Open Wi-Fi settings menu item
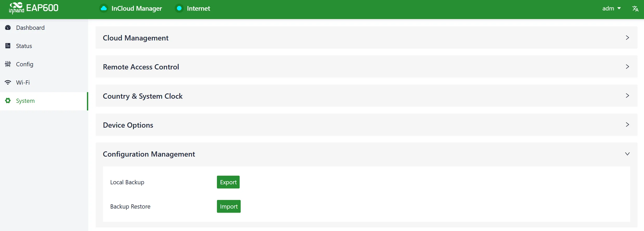The height and width of the screenshot is (231, 644). coord(44,82)
